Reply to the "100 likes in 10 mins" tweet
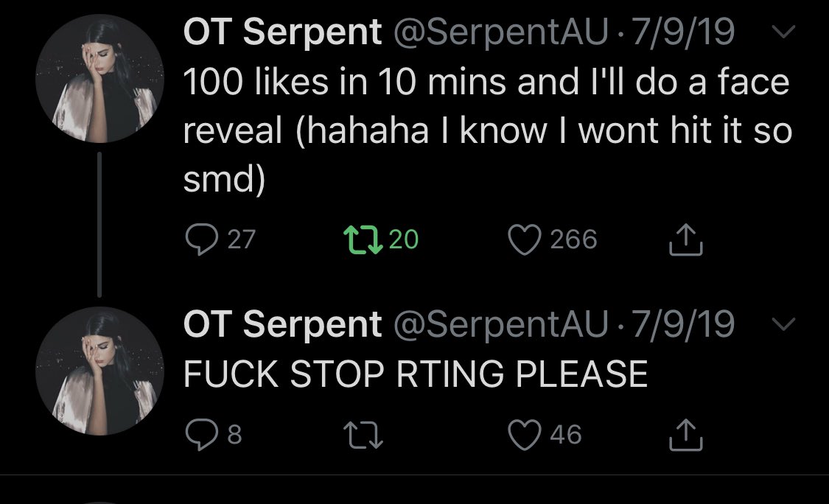The width and height of the screenshot is (829, 504). [x=199, y=240]
